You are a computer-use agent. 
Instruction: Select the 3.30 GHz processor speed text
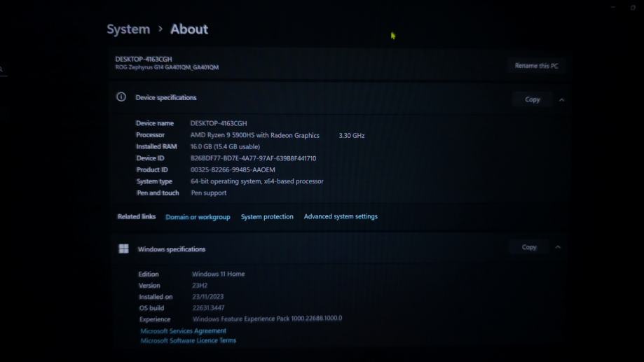pos(352,135)
